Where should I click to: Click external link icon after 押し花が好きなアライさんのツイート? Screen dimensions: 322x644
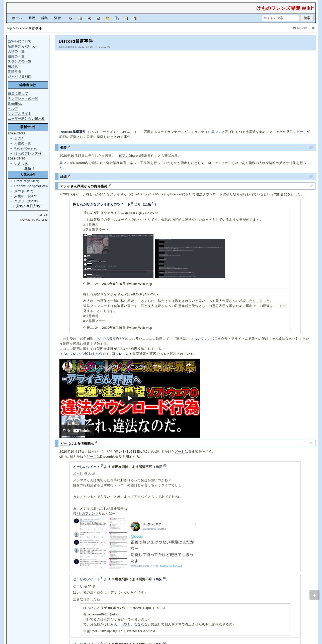pos(133,203)
